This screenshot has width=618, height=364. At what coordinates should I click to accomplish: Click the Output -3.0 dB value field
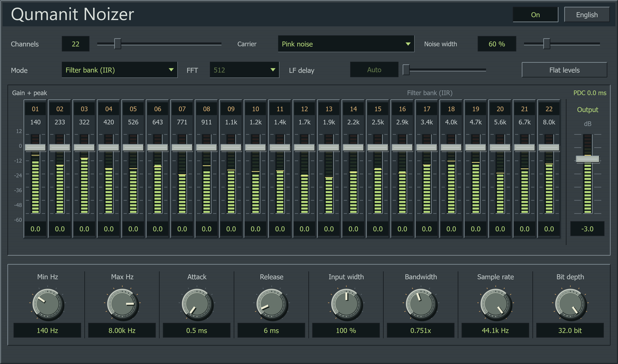pyautogui.click(x=587, y=229)
